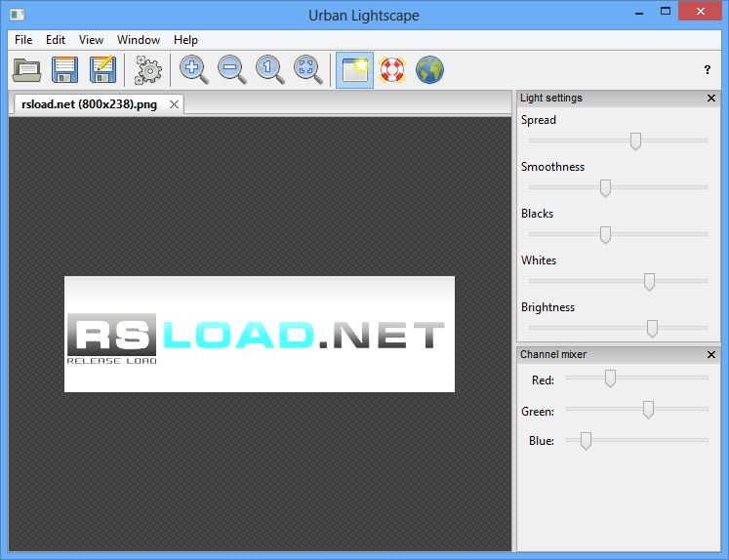Click the question mark help button
This screenshot has width=729, height=560.
point(708,69)
